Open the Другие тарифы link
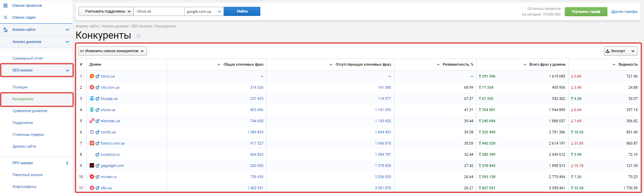 [624, 12]
